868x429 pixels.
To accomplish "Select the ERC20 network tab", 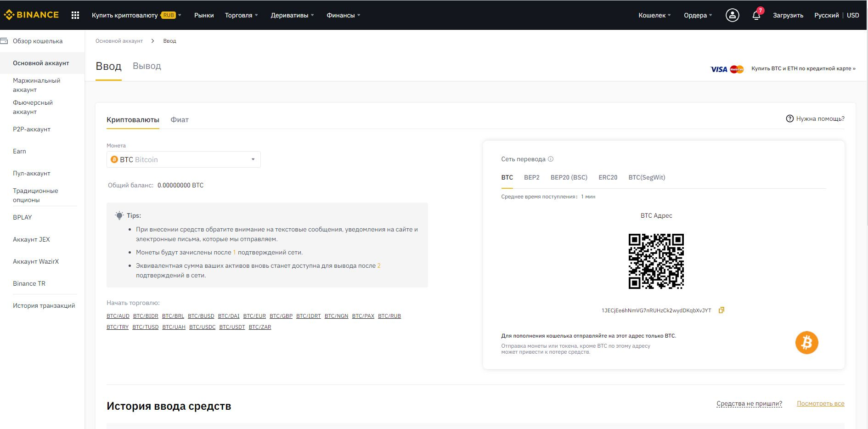I will [x=608, y=177].
